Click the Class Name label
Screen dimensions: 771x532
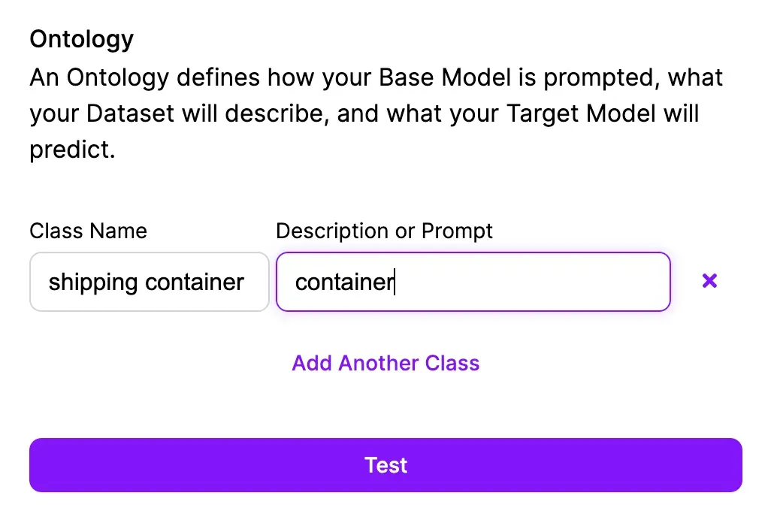(x=88, y=231)
